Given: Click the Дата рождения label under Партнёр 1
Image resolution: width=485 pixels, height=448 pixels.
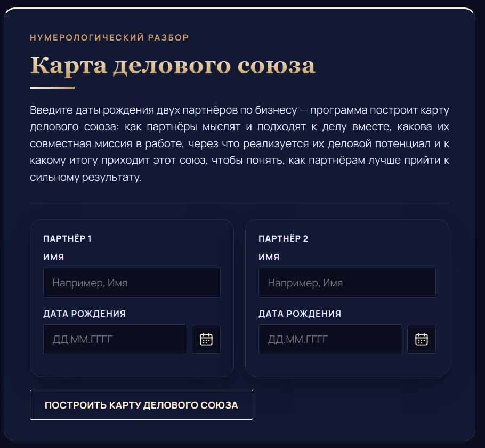Looking at the screenshot, I should click(x=84, y=314).
